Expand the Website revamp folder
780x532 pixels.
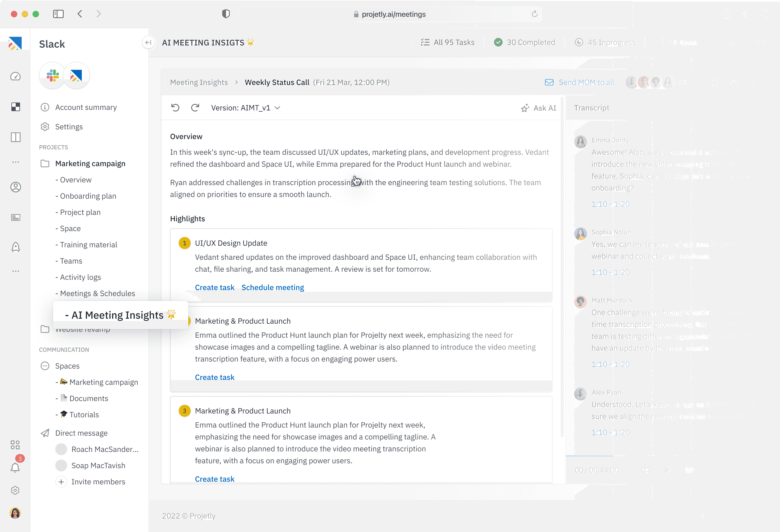pyautogui.click(x=45, y=329)
